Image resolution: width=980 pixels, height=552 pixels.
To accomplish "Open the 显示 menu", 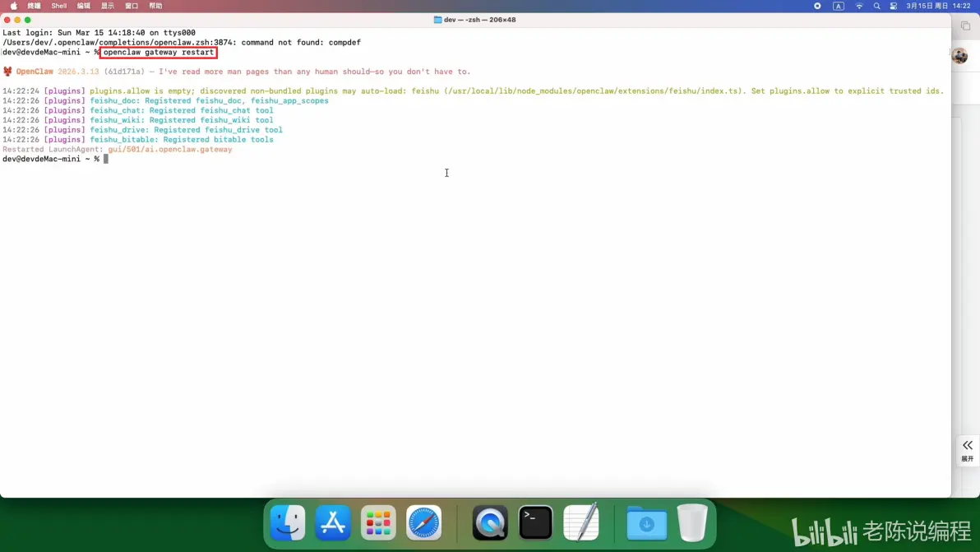I will [x=108, y=6].
